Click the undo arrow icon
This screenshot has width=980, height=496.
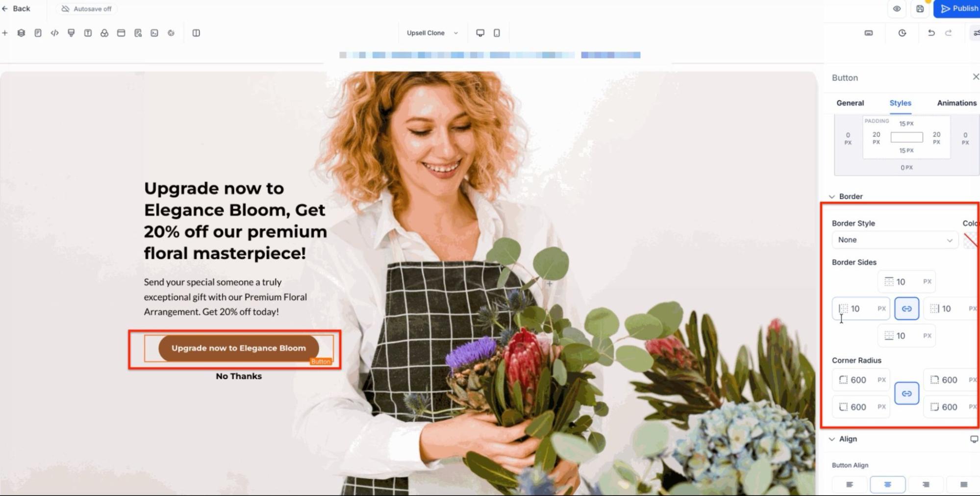pos(931,33)
